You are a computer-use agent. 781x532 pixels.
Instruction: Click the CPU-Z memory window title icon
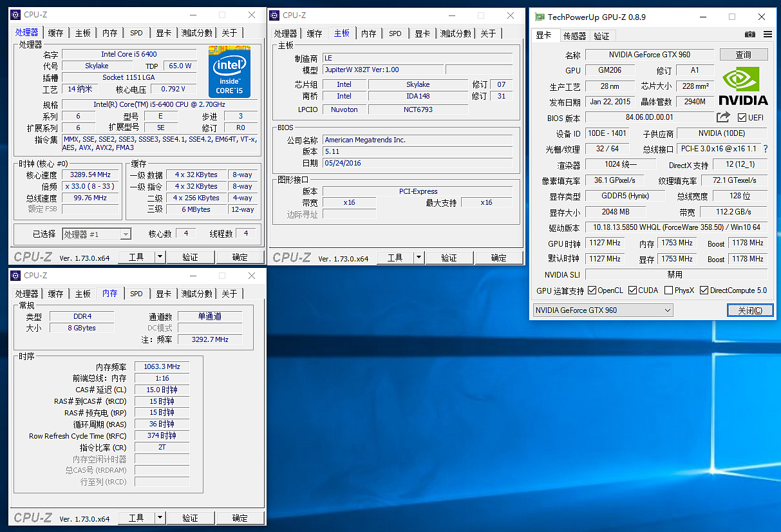tap(16, 276)
